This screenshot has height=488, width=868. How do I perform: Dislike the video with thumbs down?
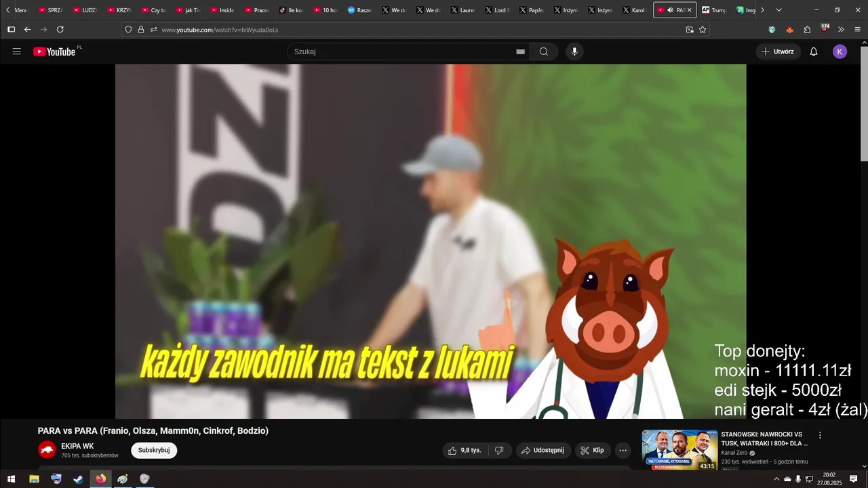pos(499,450)
